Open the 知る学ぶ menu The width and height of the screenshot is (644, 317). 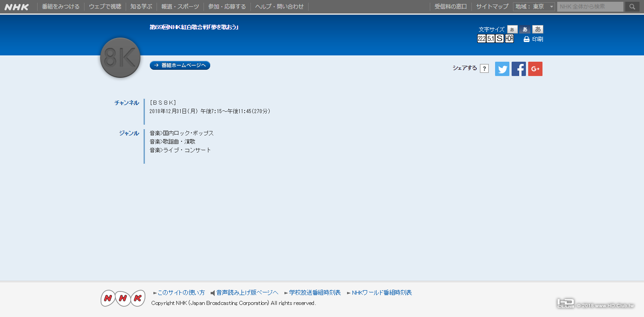coord(141,7)
